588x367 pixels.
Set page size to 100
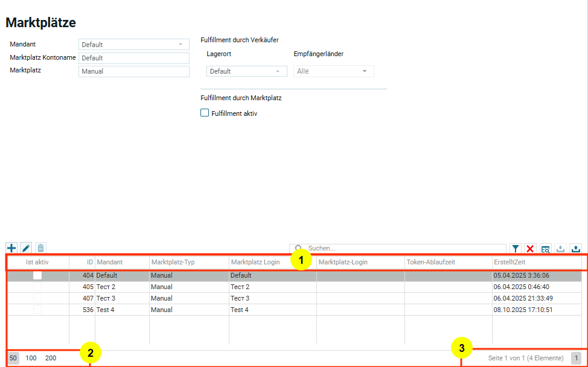pyautogui.click(x=31, y=358)
